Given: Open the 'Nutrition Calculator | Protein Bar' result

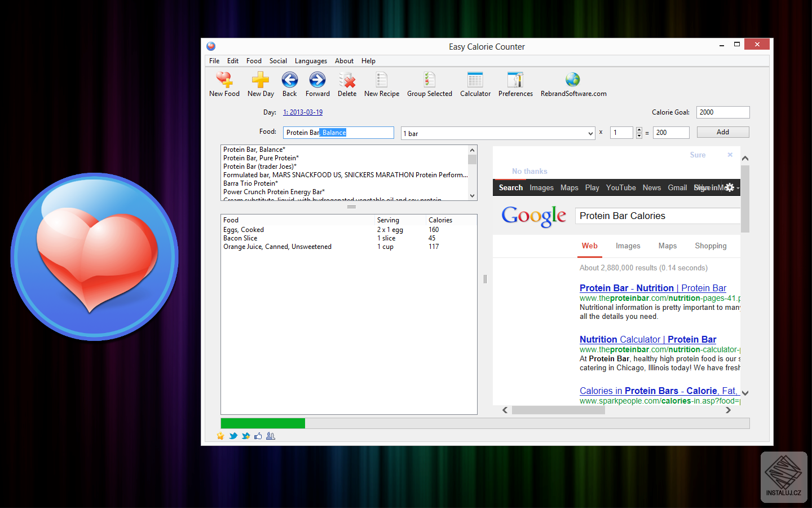Looking at the screenshot, I should [x=648, y=339].
